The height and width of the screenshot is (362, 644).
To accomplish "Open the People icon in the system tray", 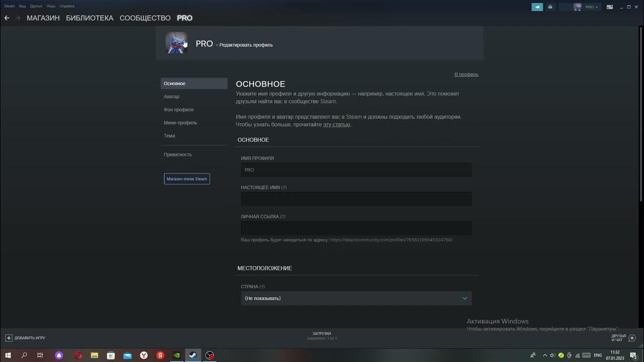I will click(533, 355).
